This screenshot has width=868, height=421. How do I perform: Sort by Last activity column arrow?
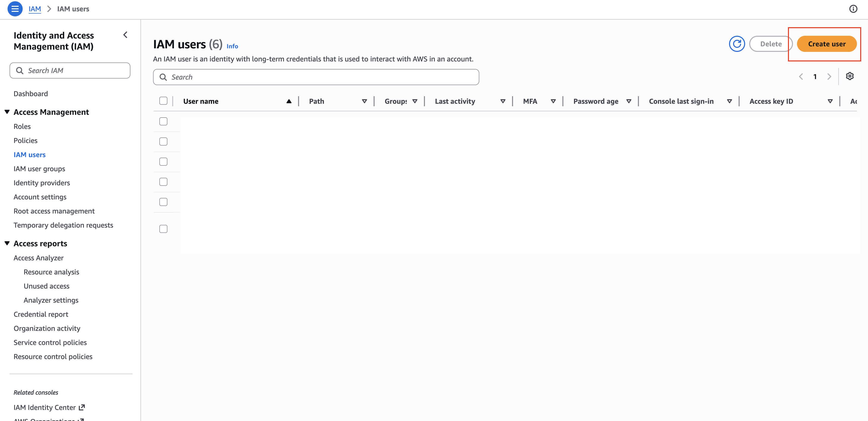click(503, 101)
